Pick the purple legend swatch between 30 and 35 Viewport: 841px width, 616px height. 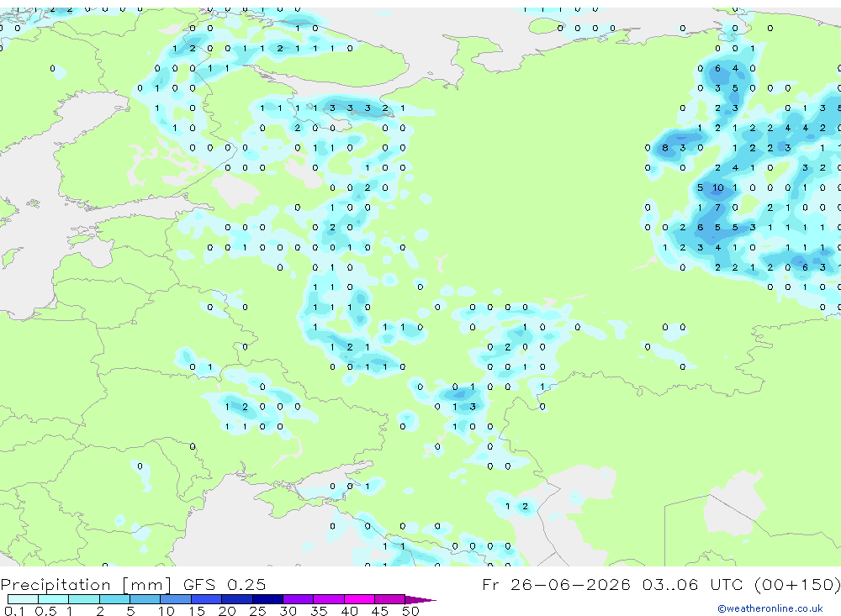click(x=298, y=599)
